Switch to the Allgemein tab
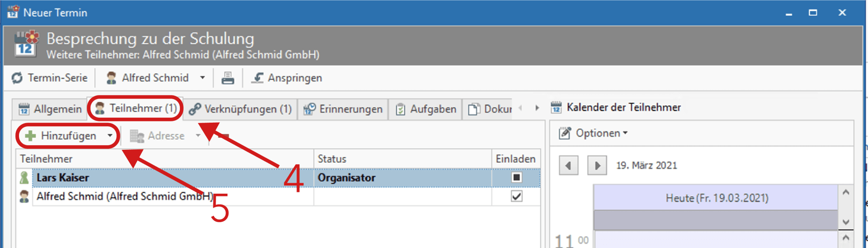The width and height of the screenshot is (868, 248). (50, 109)
